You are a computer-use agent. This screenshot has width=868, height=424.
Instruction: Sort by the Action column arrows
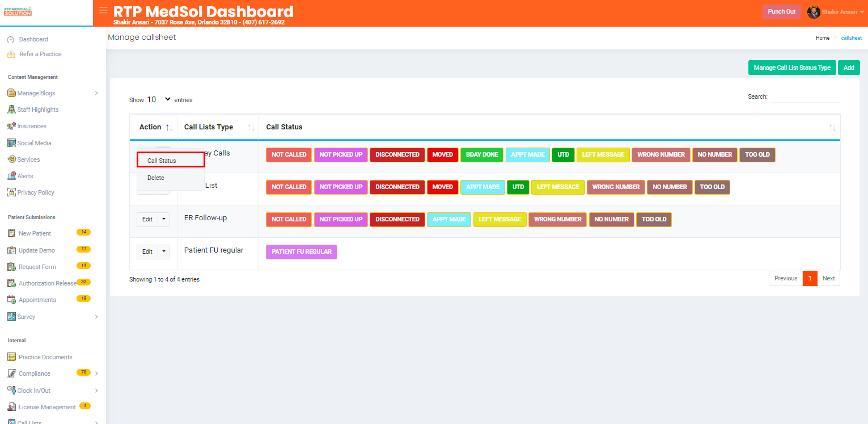(x=169, y=128)
